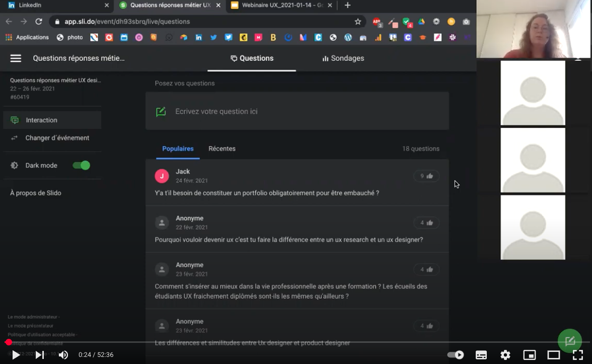Switch to theater mode

554,354
